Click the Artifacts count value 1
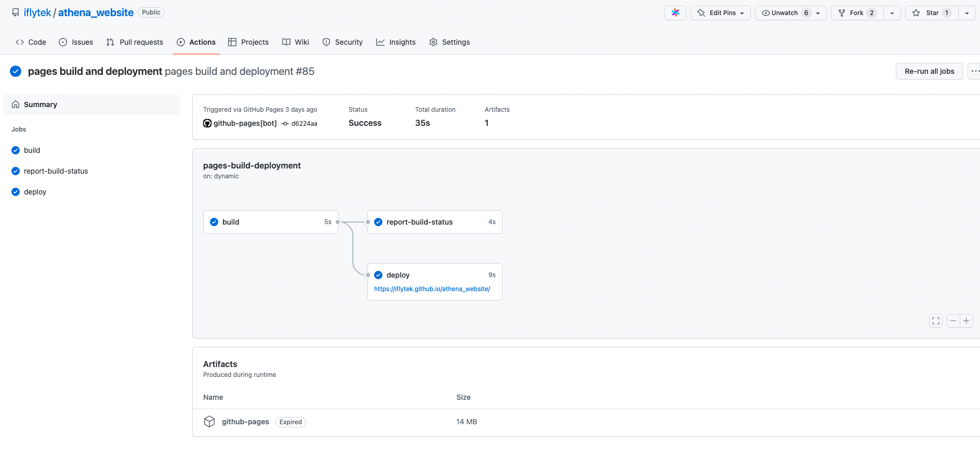Screen dimensions: 980x457 (x=487, y=123)
